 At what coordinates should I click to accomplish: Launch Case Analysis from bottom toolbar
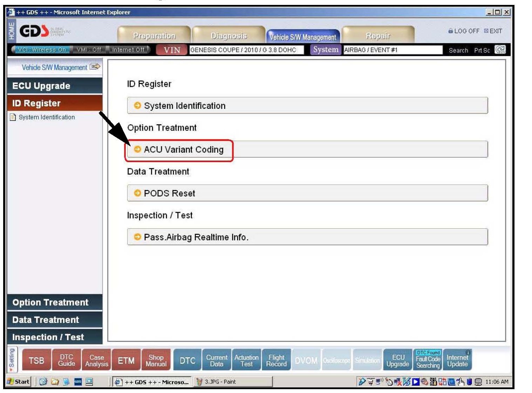click(97, 360)
